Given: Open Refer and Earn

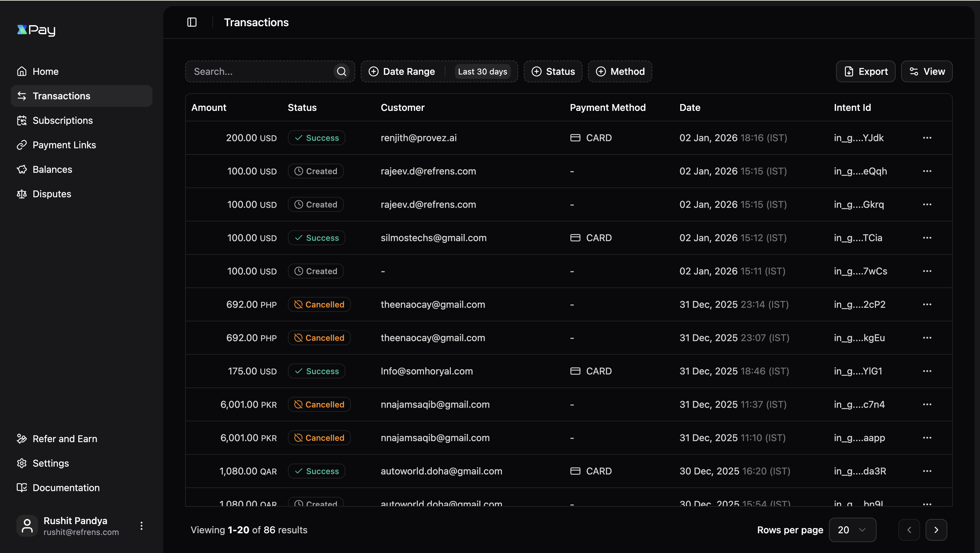Looking at the screenshot, I should (x=65, y=438).
